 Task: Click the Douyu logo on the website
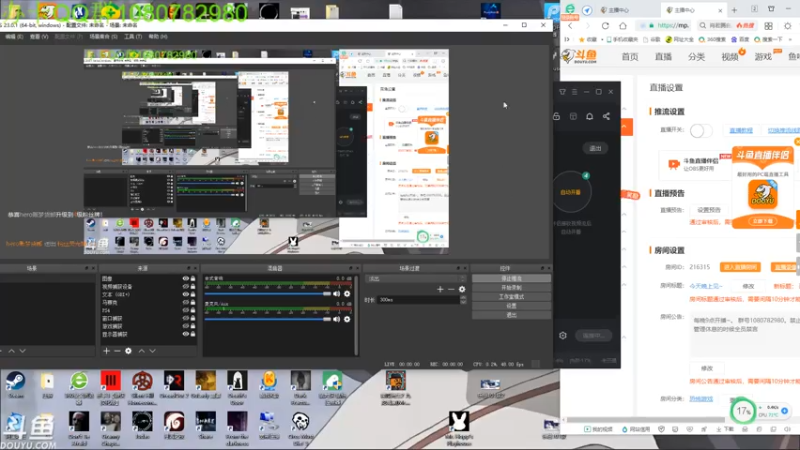[580, 56]
